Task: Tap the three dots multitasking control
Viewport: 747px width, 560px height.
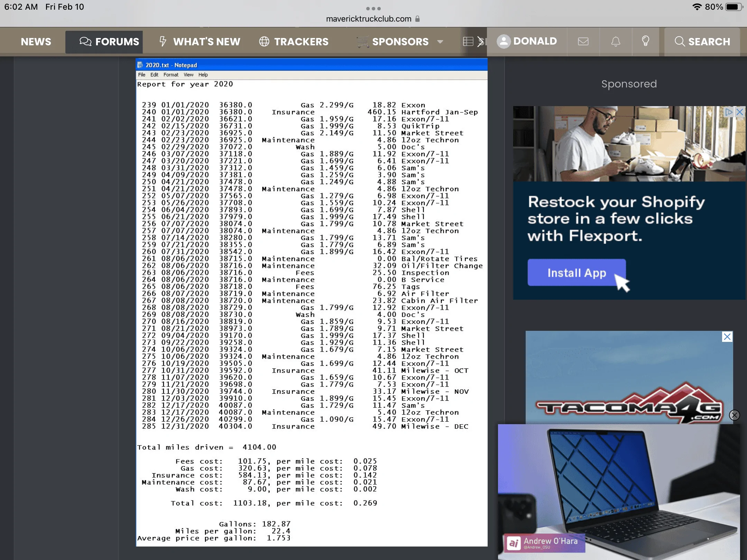Action: pos(373,8)
